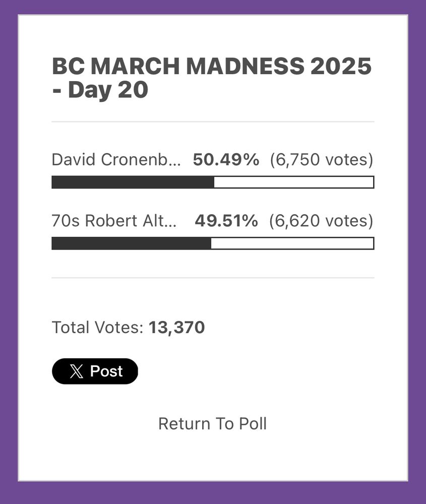The width and height of the screenshot is (426, 504).
Task: Click the Total Votes 13,370 figure
Action: click(x=176, y=328)
